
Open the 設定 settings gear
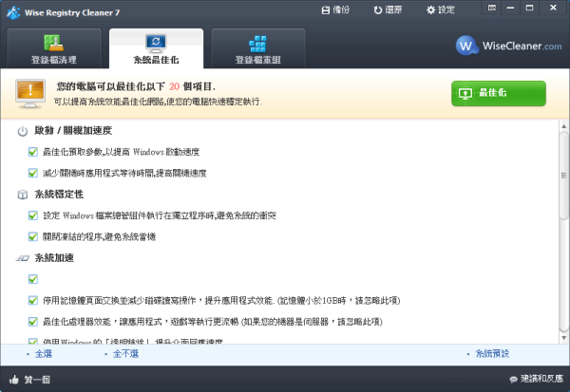(x=441, y=9)
